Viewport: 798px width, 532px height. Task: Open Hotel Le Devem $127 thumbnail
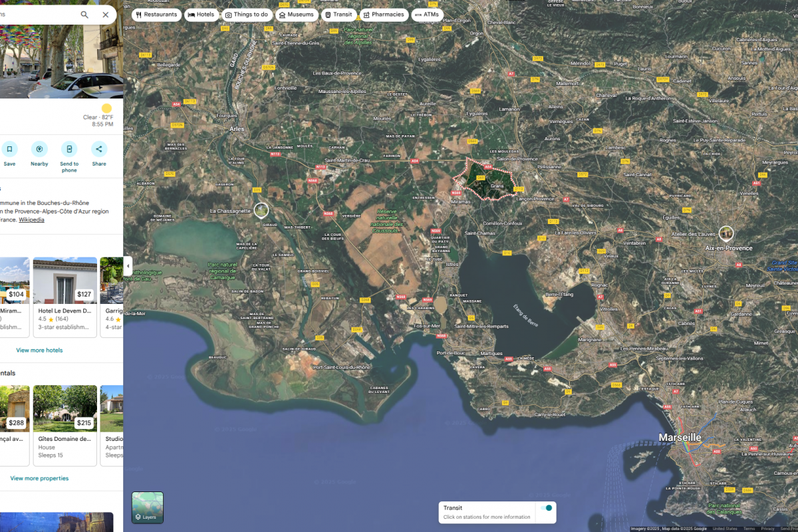click(x=65, y=281)
